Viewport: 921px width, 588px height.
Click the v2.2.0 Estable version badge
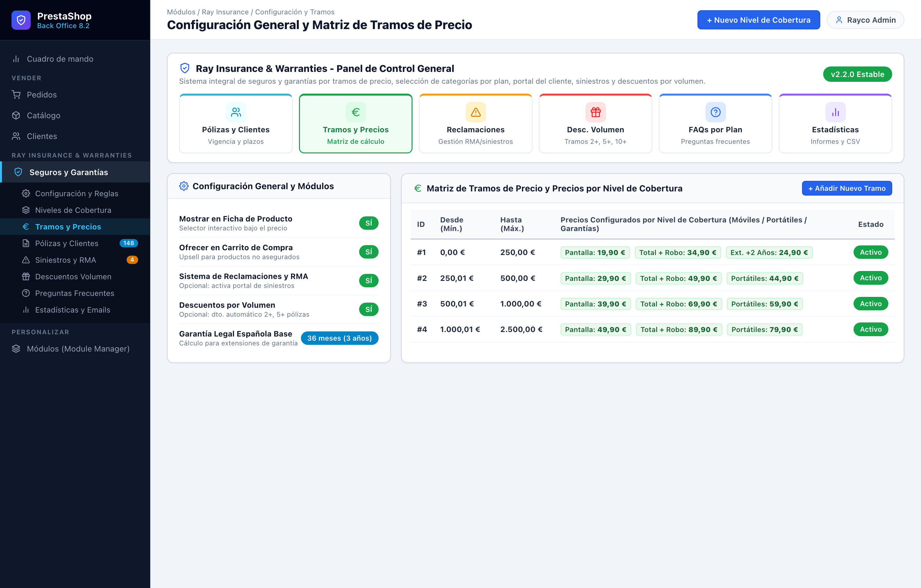857,74
